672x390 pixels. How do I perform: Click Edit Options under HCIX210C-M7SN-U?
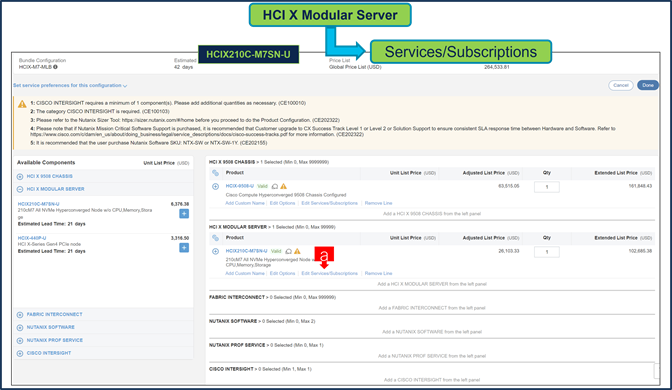click(282, 273)
